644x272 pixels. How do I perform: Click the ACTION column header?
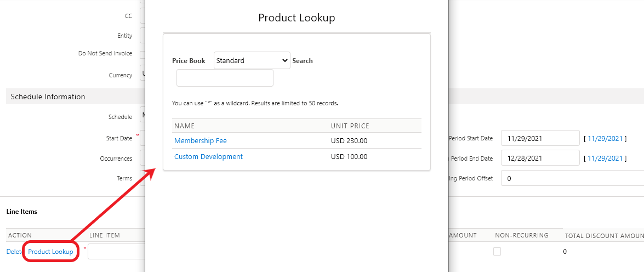(x=19, y=235)
